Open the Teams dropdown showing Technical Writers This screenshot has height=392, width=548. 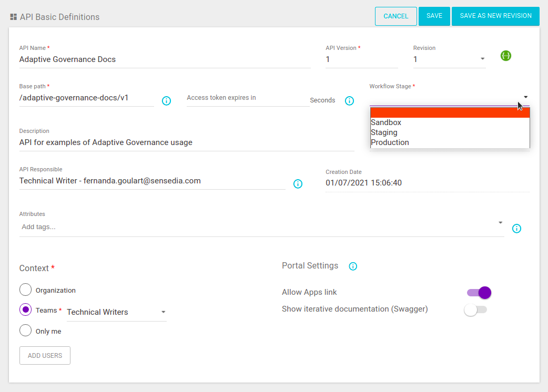click(164, 312)
